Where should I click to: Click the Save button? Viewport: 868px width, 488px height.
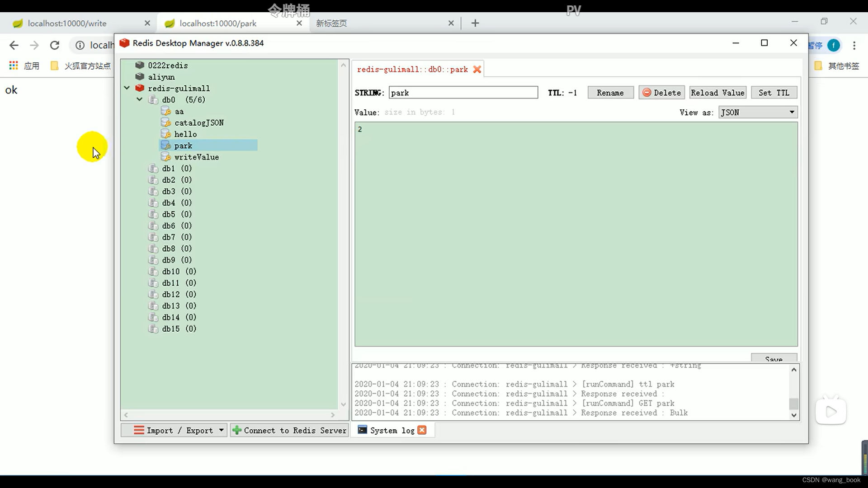pyautogui.click(x=774, y=358)
